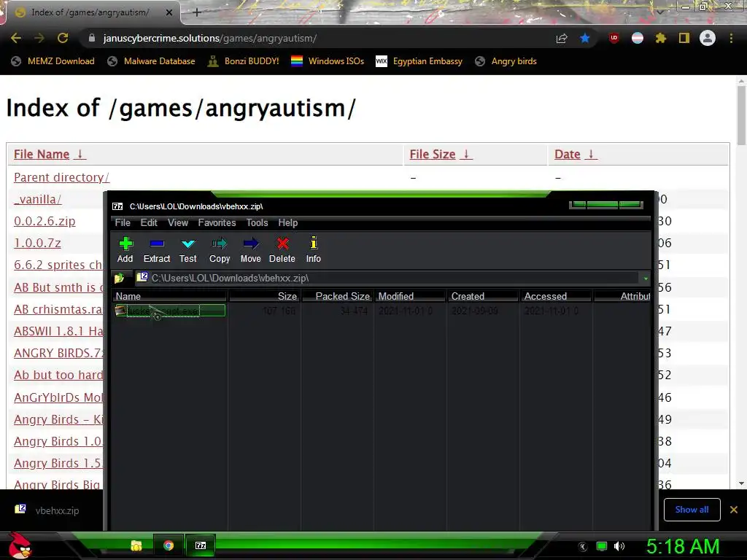The width and height of the screenshot is (747, 560).
Task: Open the Egyptian Embassy bookmark
Action: [x=419, y=61]
